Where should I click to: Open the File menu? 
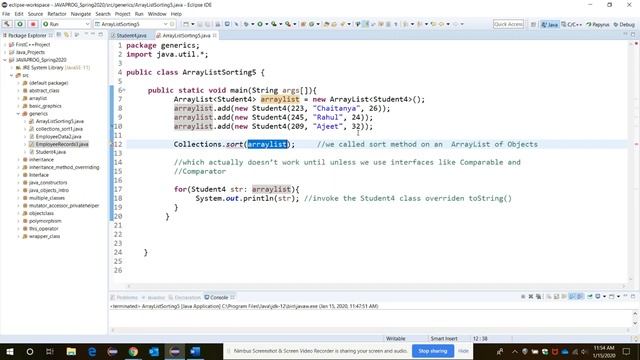(6, 14)
